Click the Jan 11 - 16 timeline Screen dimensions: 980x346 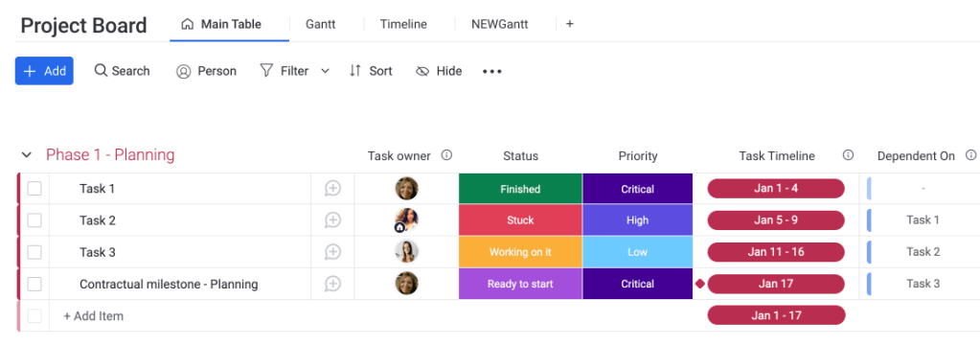point(776,252)
